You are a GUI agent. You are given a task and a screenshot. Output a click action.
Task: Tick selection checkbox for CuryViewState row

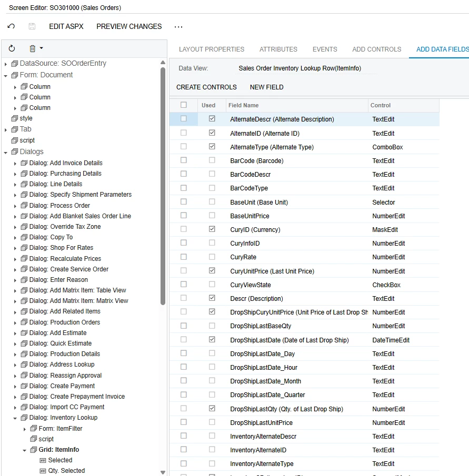pos(184,284)
